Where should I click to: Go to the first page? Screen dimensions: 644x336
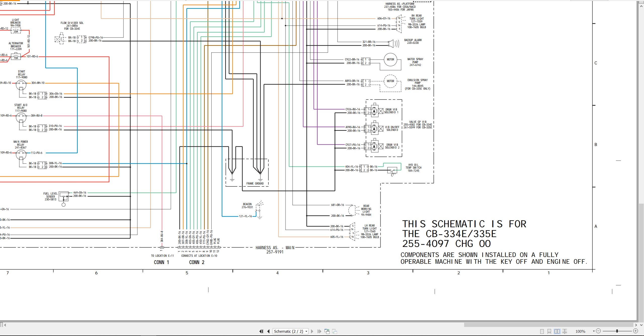pos(261,331)
